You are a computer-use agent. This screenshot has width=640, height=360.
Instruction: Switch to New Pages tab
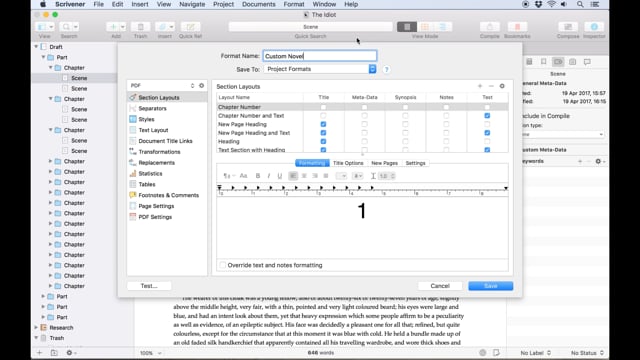384,163
